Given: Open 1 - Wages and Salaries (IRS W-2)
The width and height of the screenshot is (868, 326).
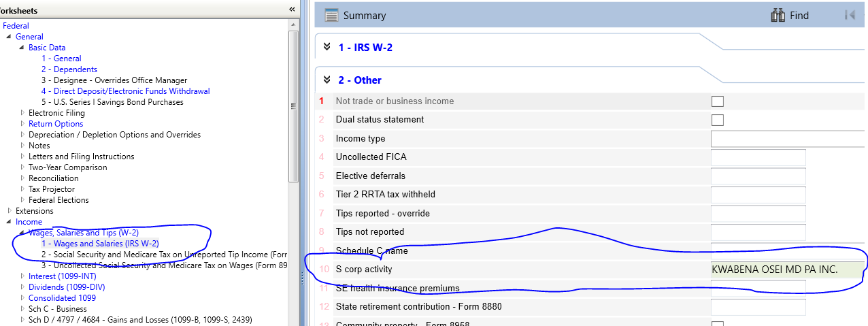Looking at the screenshot, I should 100,244.
